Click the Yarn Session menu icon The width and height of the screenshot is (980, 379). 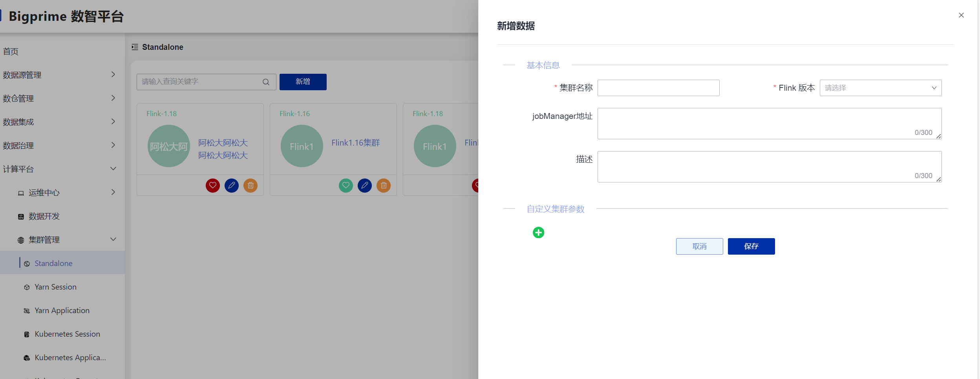[x=27, y=287]
